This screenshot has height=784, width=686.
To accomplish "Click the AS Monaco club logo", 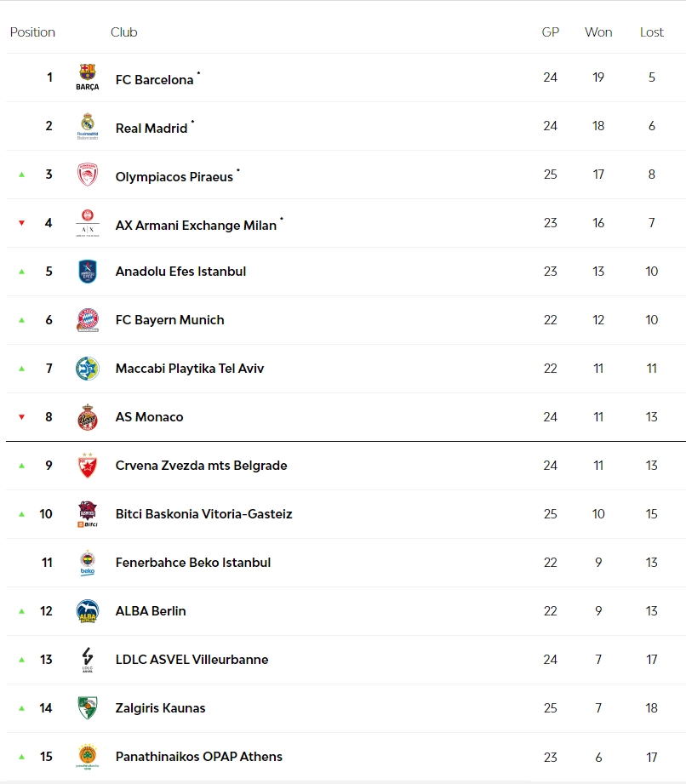I will (88, 417).
